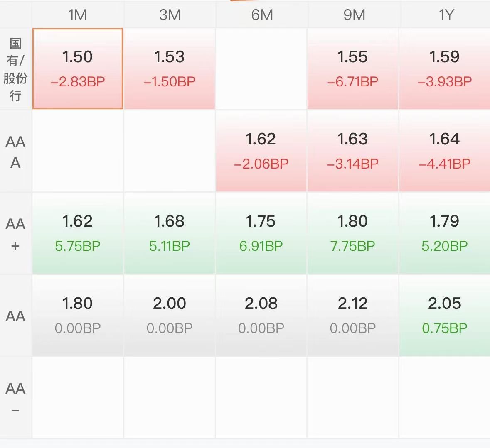Select the 1M column header

coord(77,15)
